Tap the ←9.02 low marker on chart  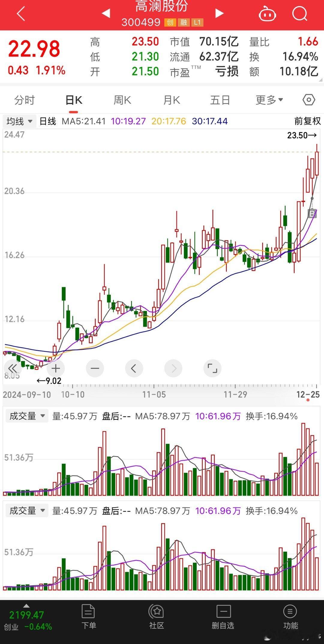(x=49, y=381)
